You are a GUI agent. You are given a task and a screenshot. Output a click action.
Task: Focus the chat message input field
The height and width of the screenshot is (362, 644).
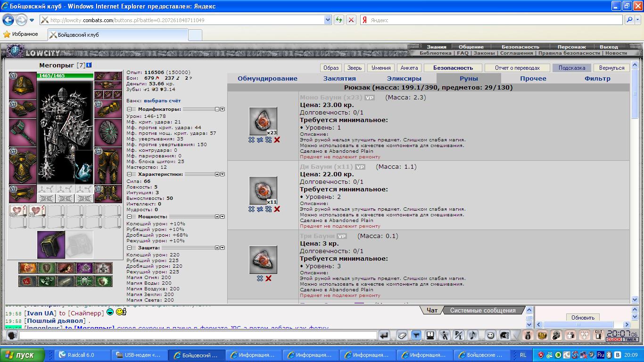pyautogui.click(x=198, y=335)
